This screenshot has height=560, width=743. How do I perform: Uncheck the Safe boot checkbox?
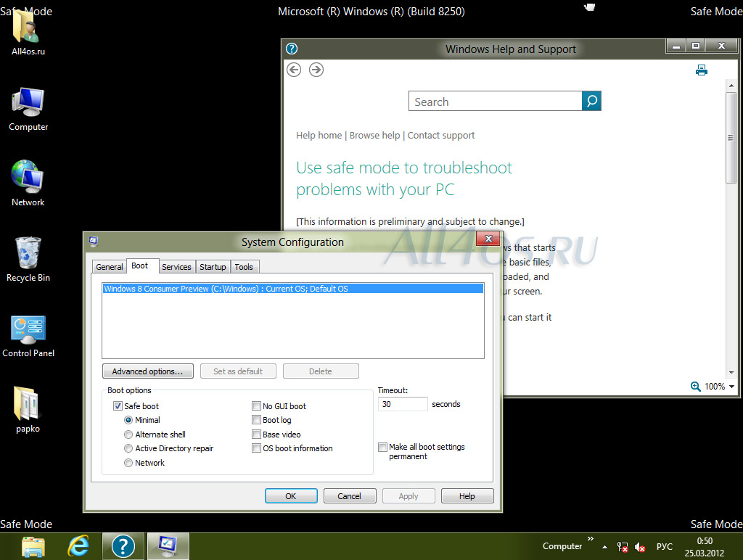[x=118, y=406]
